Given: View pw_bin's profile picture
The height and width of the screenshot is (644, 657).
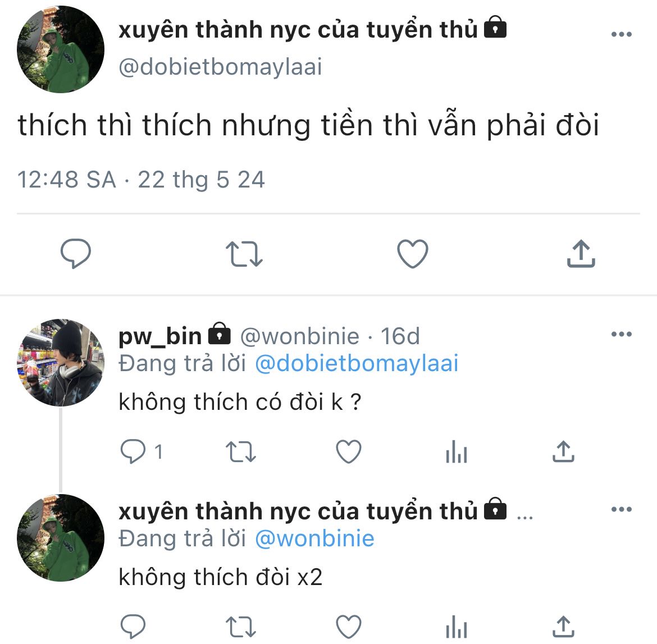Looking at the screenshot, I should click(x=60, y=363).
